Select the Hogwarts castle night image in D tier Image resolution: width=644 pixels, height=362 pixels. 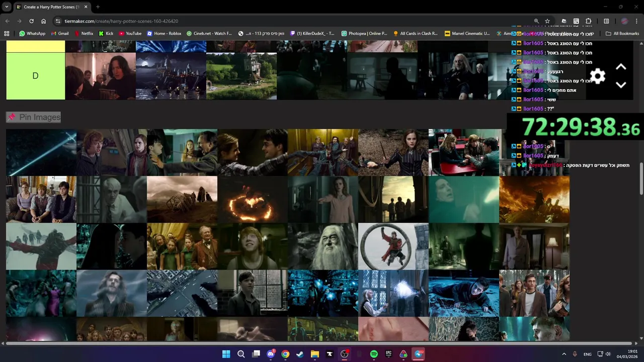pos(171,76)
